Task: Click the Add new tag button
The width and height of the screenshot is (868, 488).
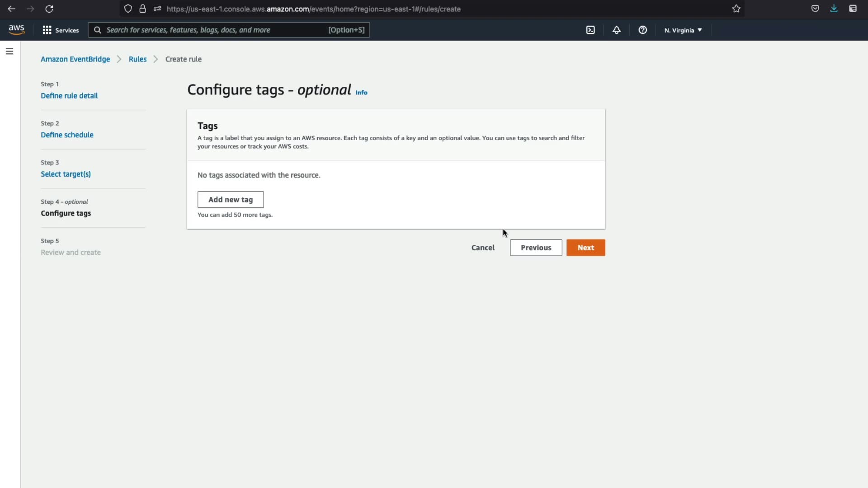Action: [230, 200]
